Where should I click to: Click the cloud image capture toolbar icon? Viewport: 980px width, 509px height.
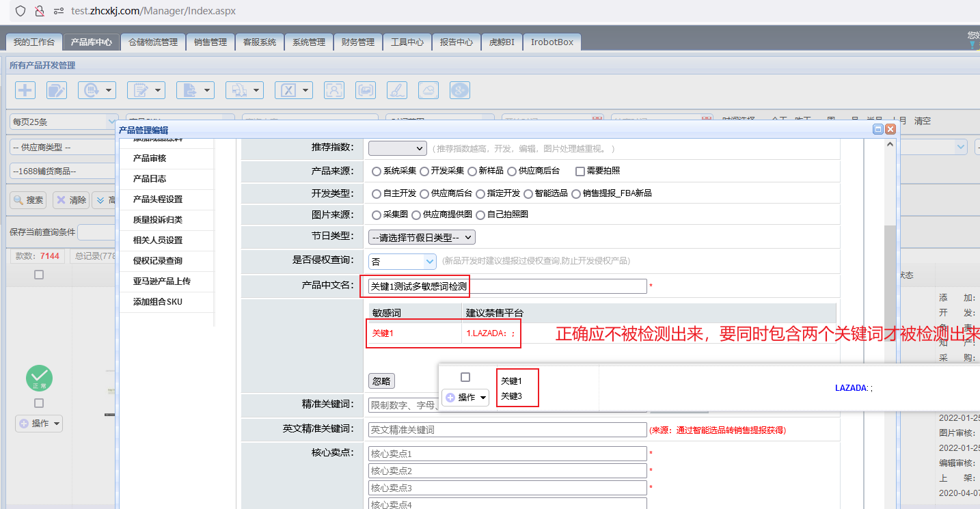[428, 90]
